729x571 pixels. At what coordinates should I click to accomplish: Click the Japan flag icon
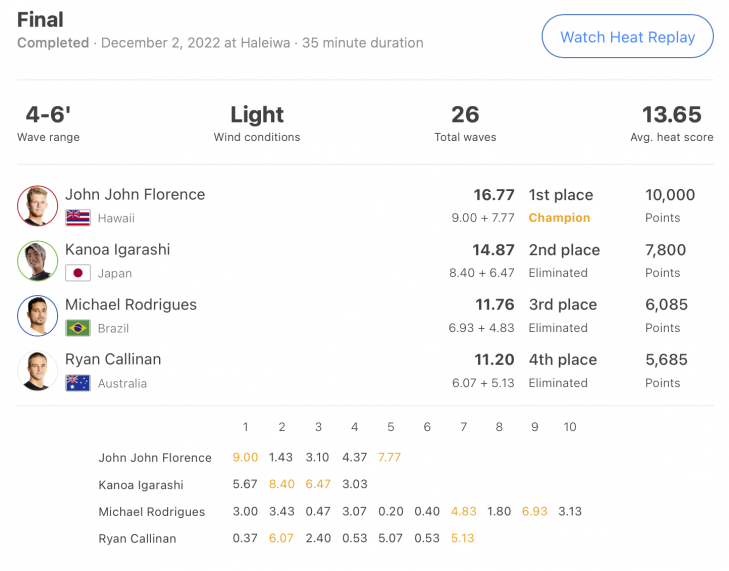point(78,273)
